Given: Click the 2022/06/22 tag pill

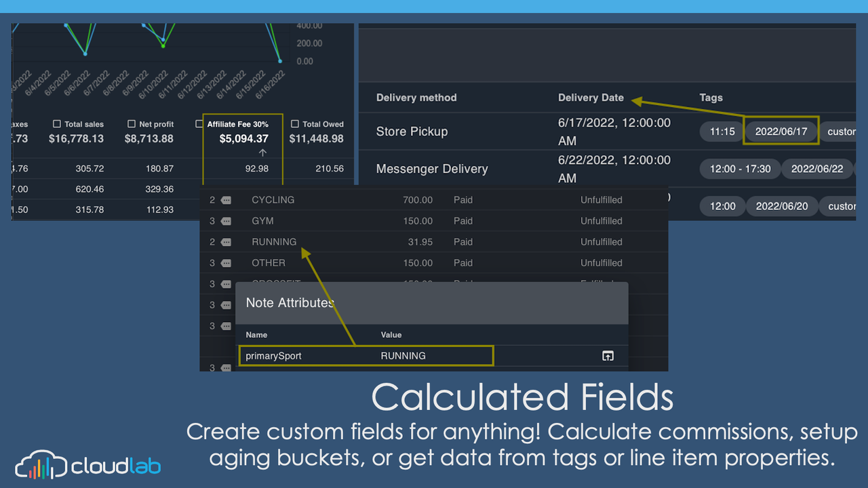Looking at the screenshot, I should tap(817, 169).
